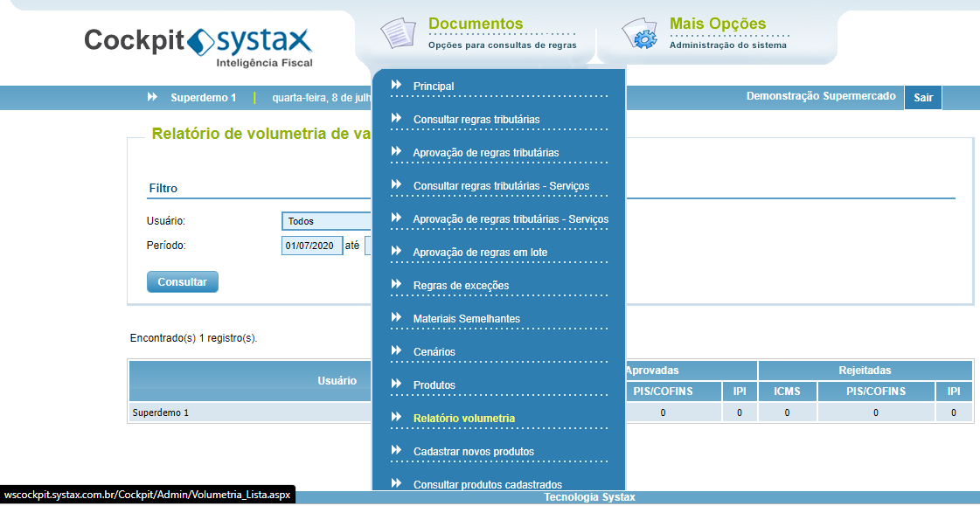Click the PIS/COFINS header under Rejeitadas
The height and width of the screenshot is (506, 980).
[x=876, y=392]
